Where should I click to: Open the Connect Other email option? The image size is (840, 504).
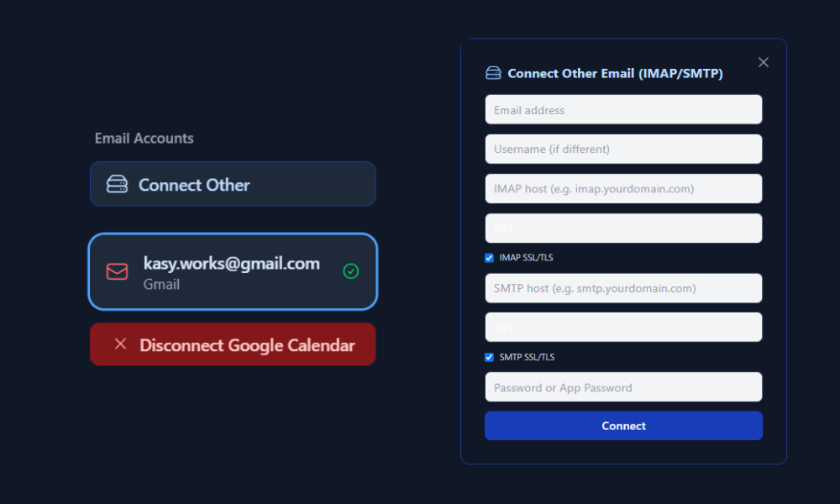(233, 184)
